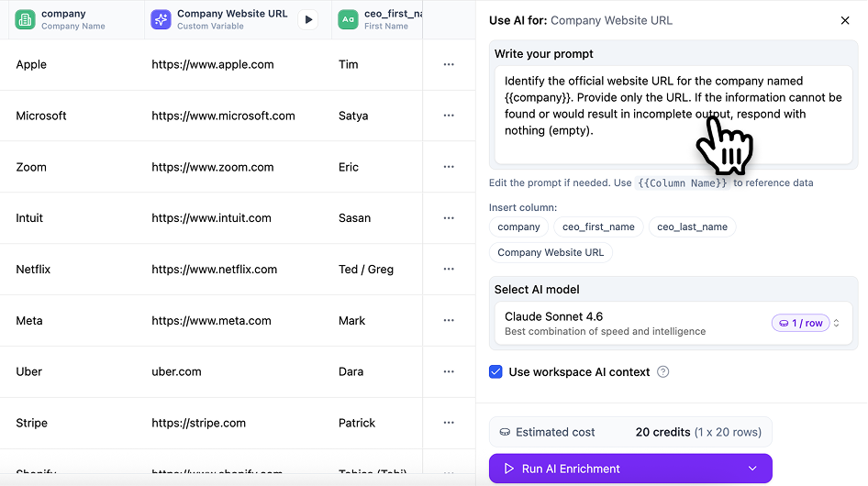Insert the ceo_last_name column chip

pos(692,226)
